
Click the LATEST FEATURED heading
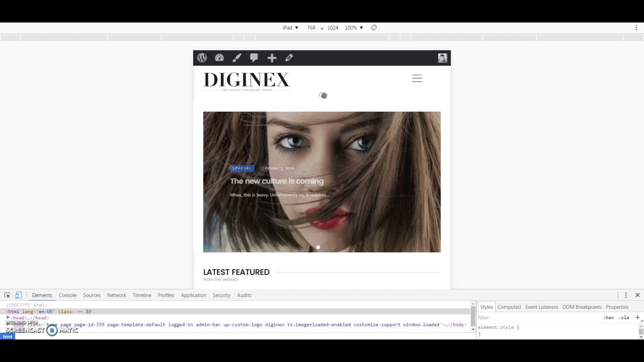[x=236, y=272]
